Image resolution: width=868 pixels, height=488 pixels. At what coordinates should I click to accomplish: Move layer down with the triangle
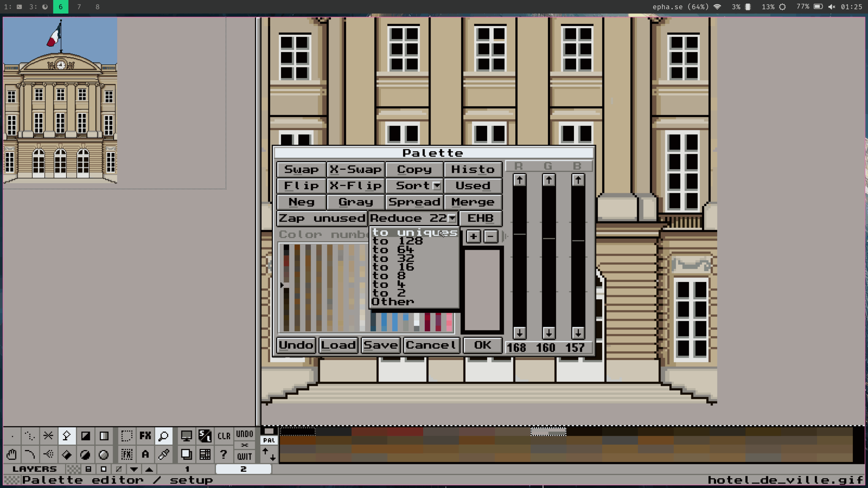pyautogui.click(x=134, y=469)
